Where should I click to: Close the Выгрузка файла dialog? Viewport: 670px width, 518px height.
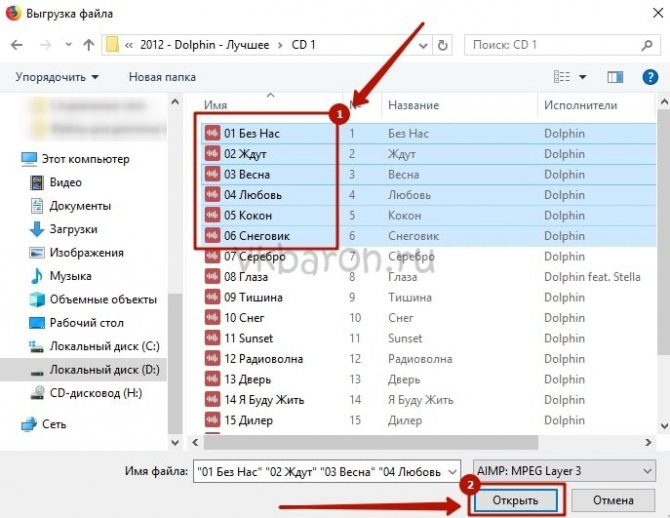(658, 13)
